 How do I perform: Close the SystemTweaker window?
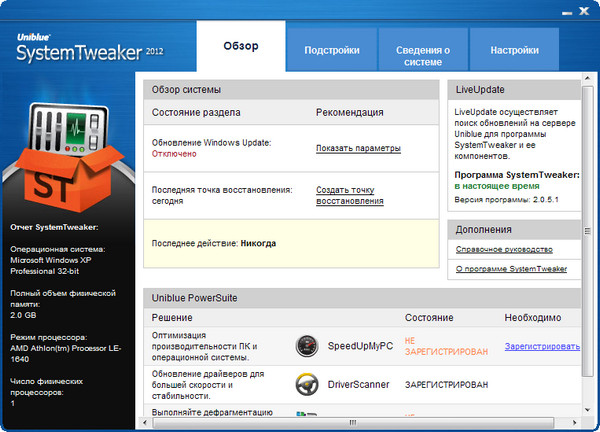[x=584, y=10]
